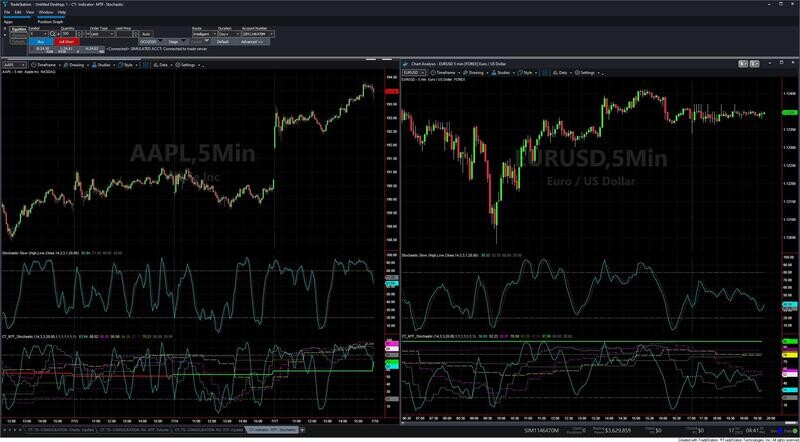Click the SIM1146470M account in status bar
This screenshot has height=442, width=800.
[541, 431]
